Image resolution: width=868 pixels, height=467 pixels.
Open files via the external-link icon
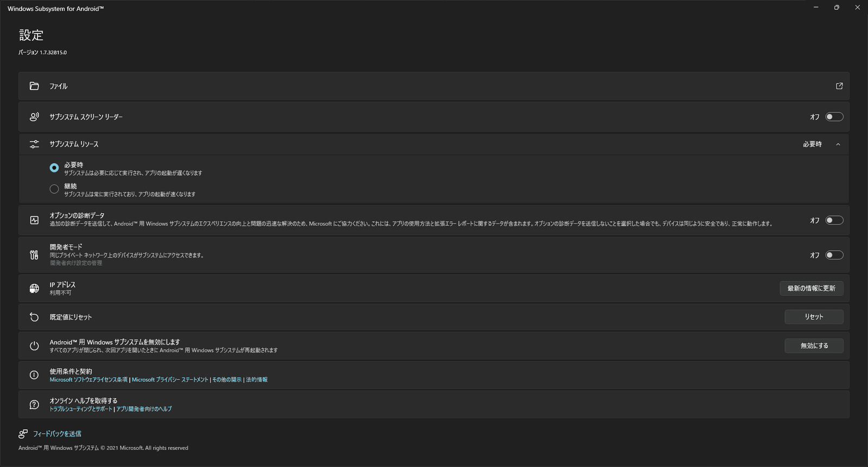tap(839, 86)
